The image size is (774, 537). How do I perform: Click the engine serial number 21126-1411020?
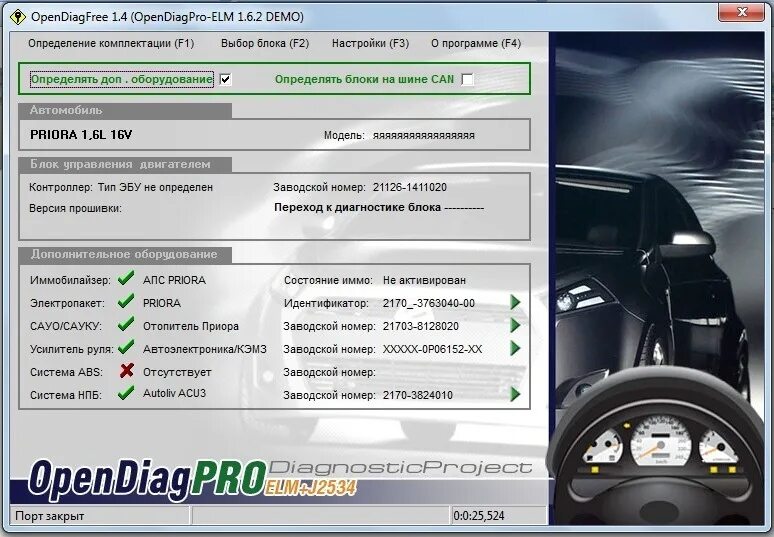tap(410, 188)
